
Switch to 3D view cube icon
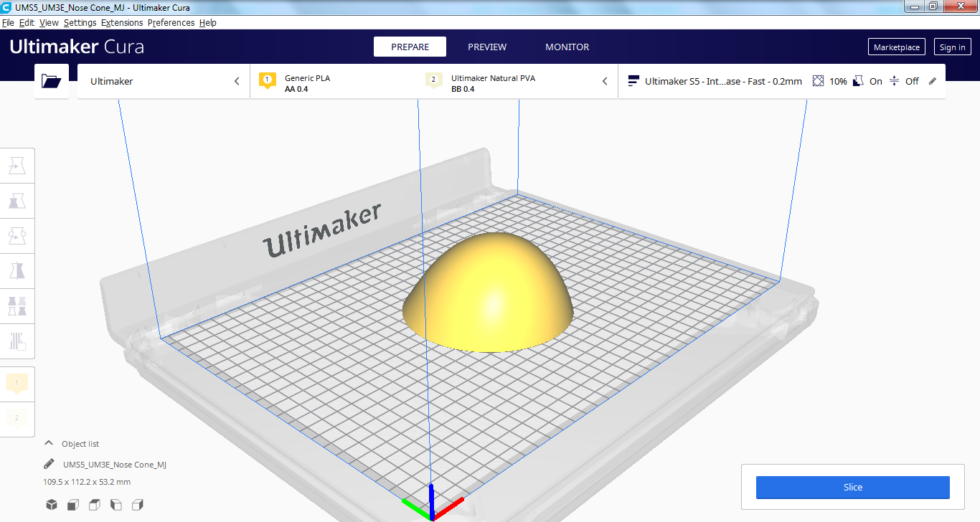[x=52, y=505]
